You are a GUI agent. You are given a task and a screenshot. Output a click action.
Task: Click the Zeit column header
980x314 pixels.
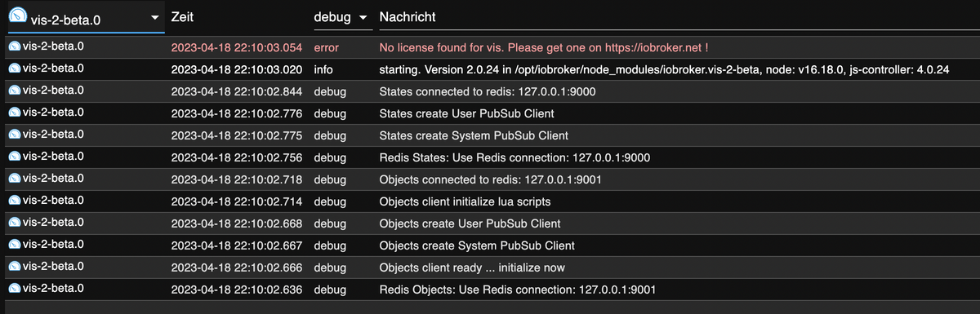pyautogui.click(x=183, y=16)
